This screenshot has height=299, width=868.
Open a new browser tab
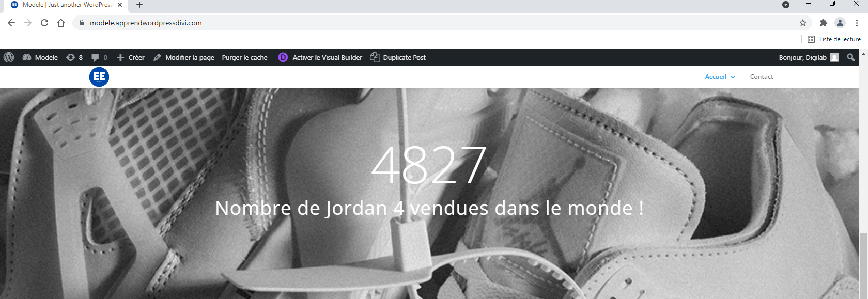point(139,5)
